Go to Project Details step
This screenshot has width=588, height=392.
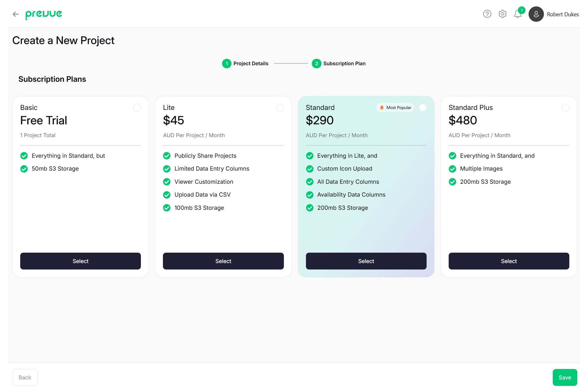point(251,63)
